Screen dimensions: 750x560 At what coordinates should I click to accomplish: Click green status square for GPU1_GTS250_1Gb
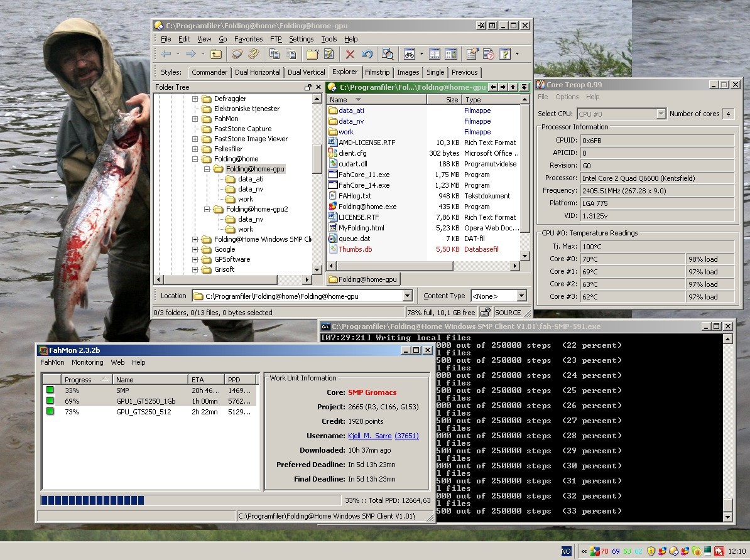click(50, 401)
